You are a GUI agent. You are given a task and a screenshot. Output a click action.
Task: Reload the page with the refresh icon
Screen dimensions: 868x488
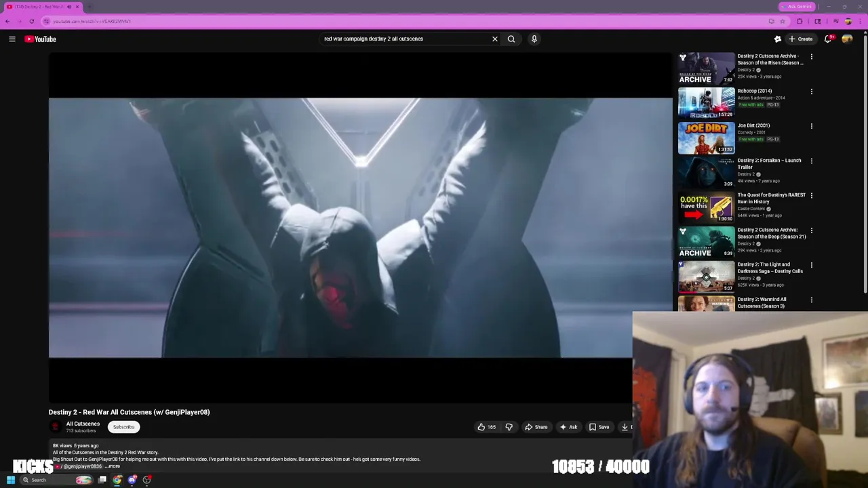31,21
